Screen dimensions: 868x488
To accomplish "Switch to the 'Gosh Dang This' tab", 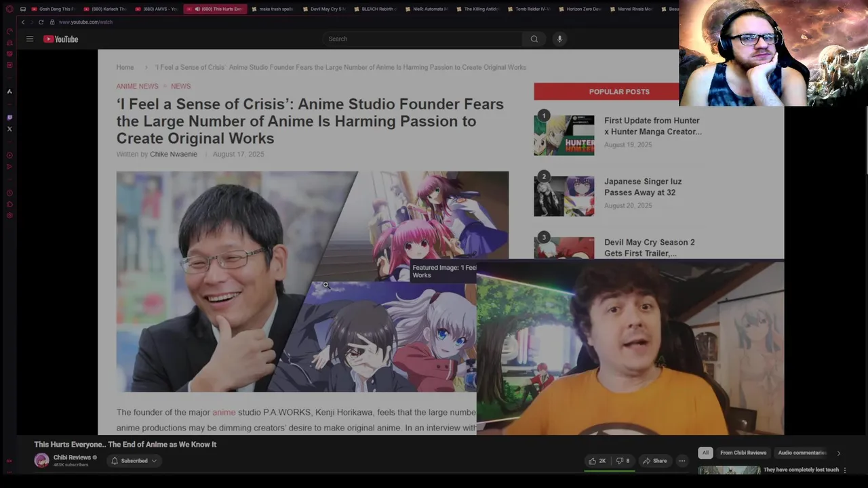I will coord(53,9).
